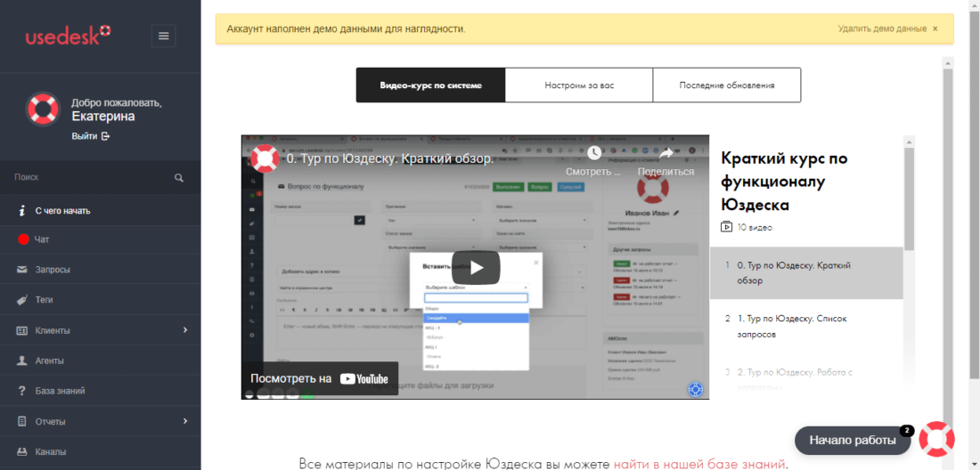Click the Краткий курс по функционалу Юздеска heading
Screen dimensions: 980x470
pos(784,182)
